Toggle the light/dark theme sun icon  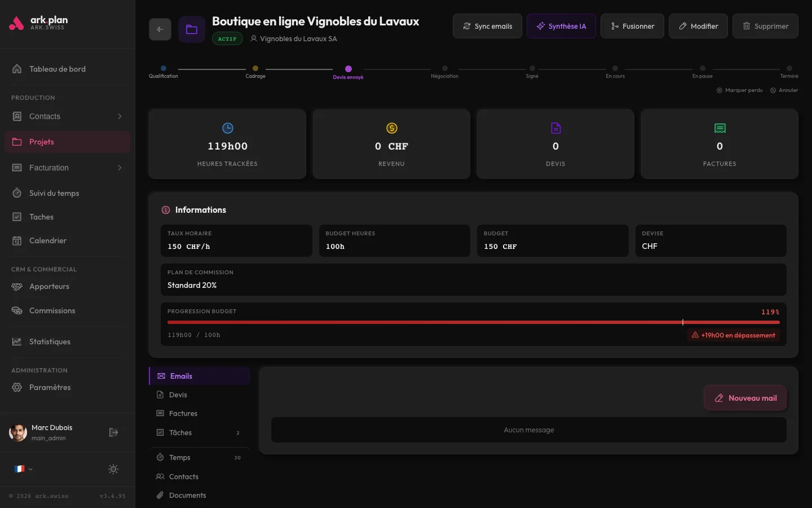click(113, 469)
